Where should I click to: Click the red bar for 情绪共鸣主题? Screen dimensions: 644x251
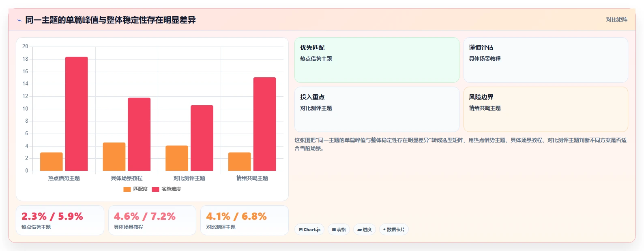click(264, 124)
